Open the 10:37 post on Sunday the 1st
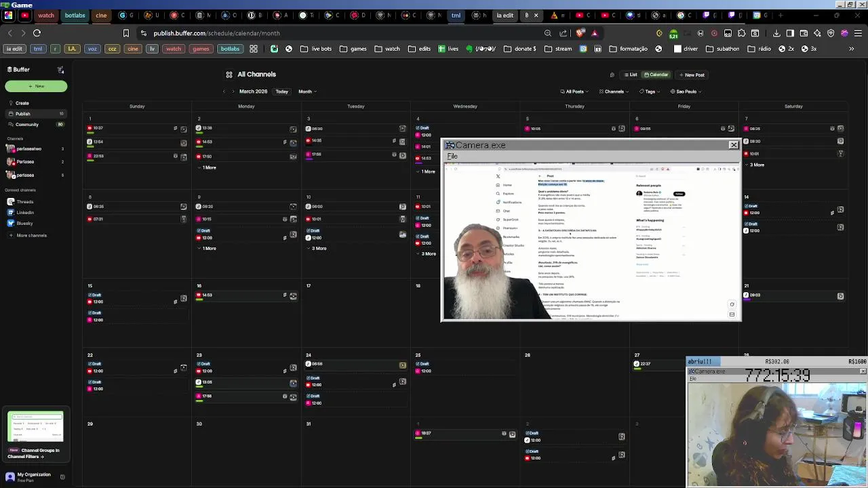 click(137, 128)
